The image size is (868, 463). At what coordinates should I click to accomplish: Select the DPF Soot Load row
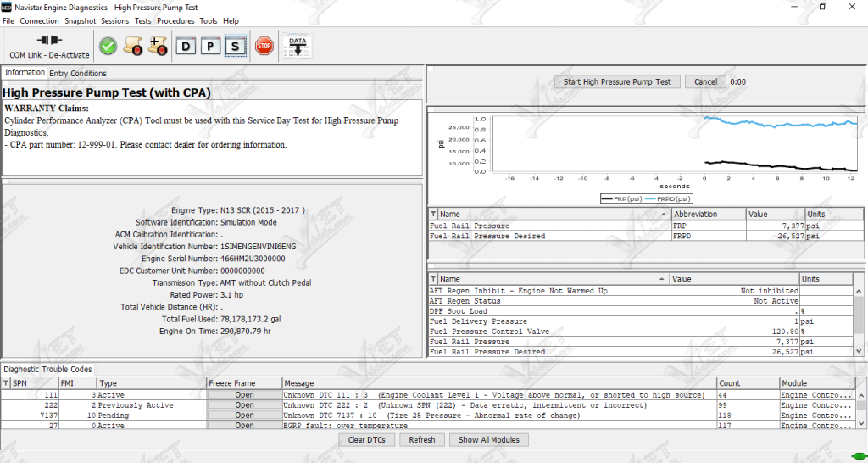(641, 311)
